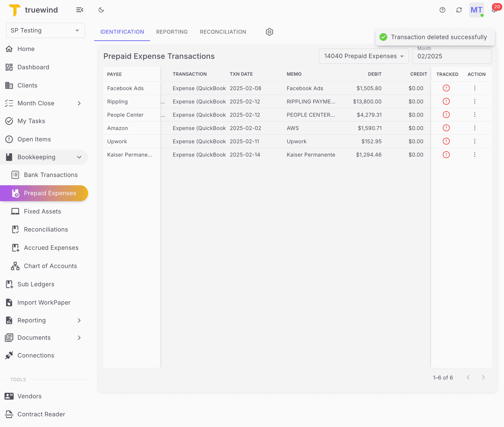Collapse the Bookkeeping section chevron
Screen dimensions: 504x427
click(79, 157)
